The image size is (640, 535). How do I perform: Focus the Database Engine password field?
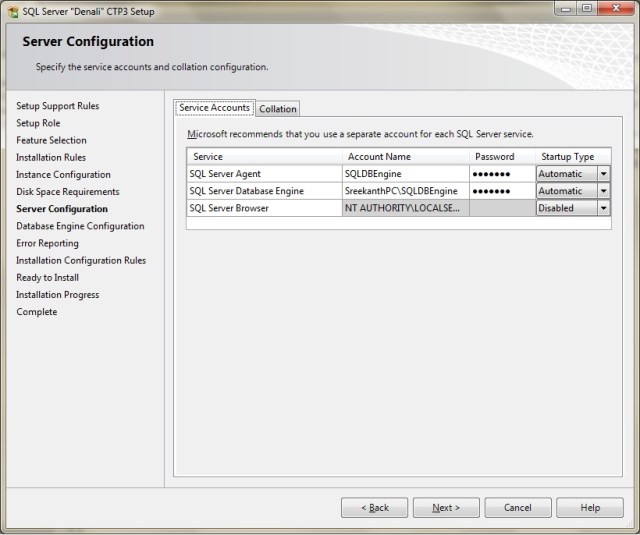pyautogui.click(x=500, y=191)
